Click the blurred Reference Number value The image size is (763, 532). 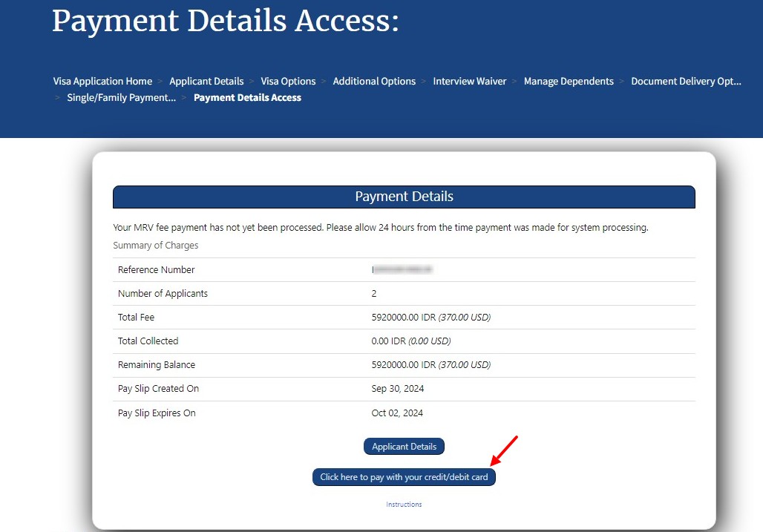tap(402, 270)
